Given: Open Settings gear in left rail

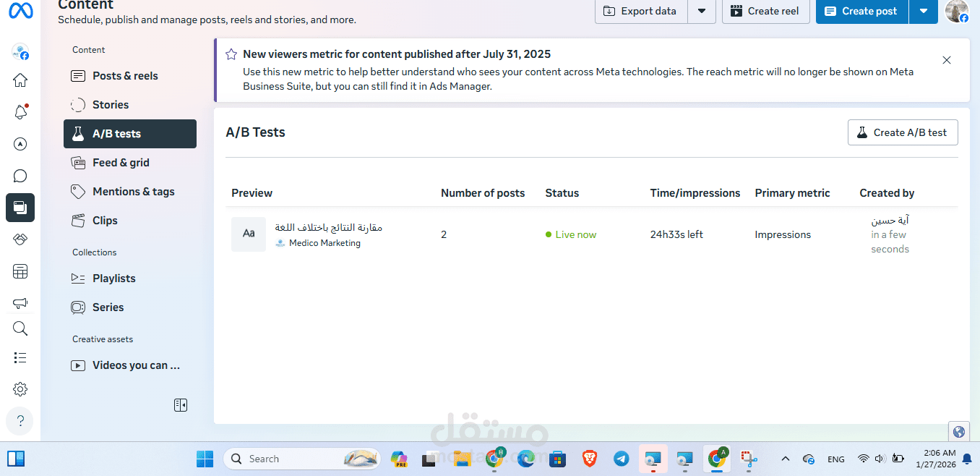Looking at the screenshot, I should point(20,389).
